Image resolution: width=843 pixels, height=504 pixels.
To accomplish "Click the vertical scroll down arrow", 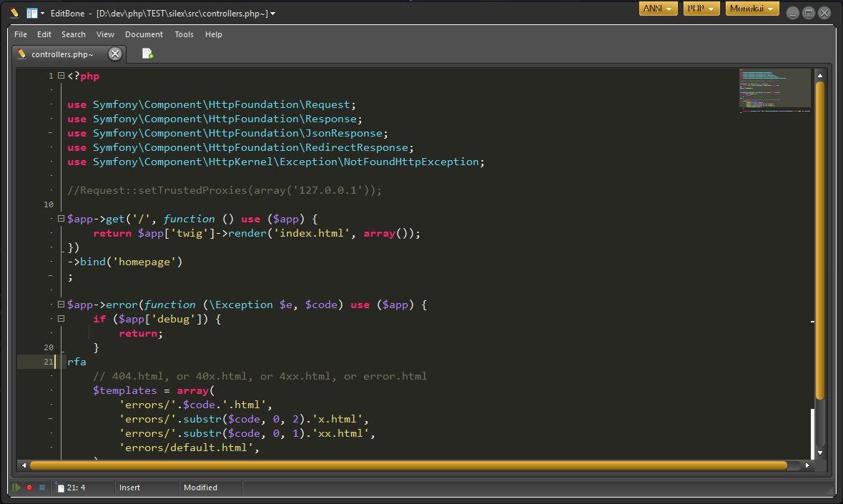I will [x=820, y=453].
